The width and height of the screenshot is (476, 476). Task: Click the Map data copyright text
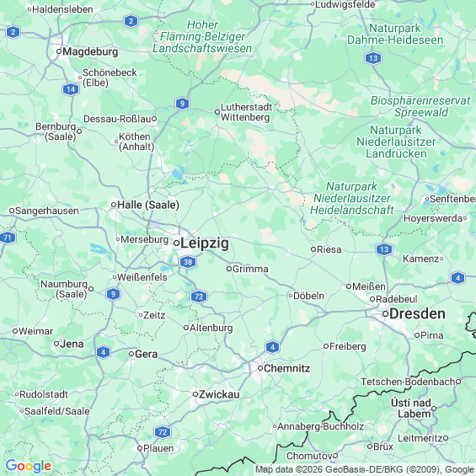pyautogui.click(x=365, y=469)
